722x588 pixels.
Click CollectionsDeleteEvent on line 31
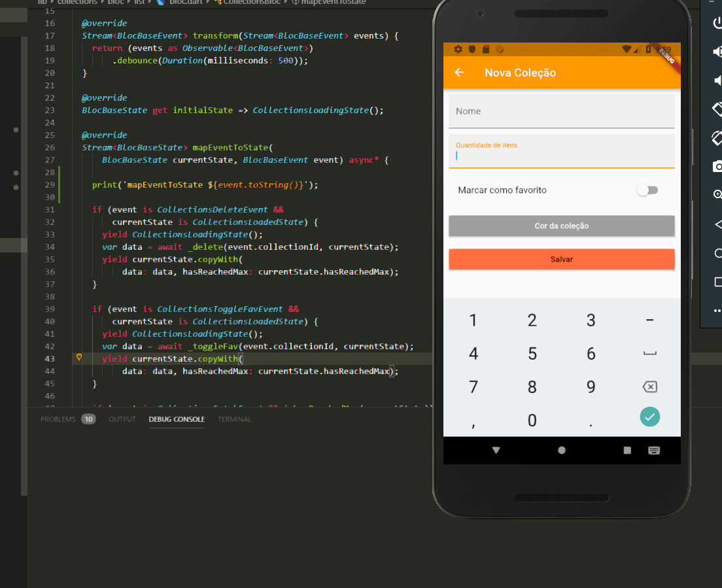coord(213,209)
